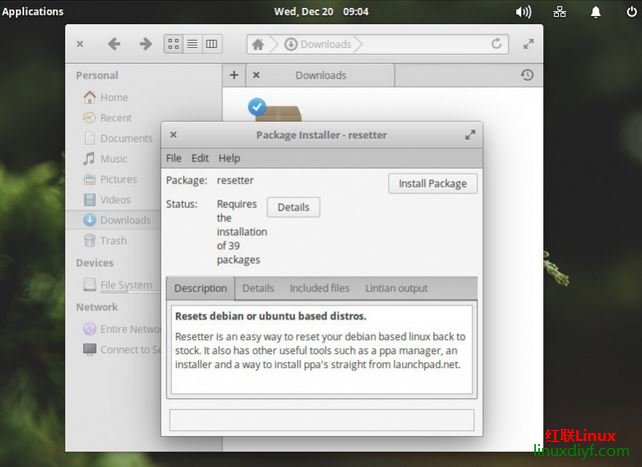Screen dimensions: 642x467
Task: Click the Network section header
Action: 97,307
